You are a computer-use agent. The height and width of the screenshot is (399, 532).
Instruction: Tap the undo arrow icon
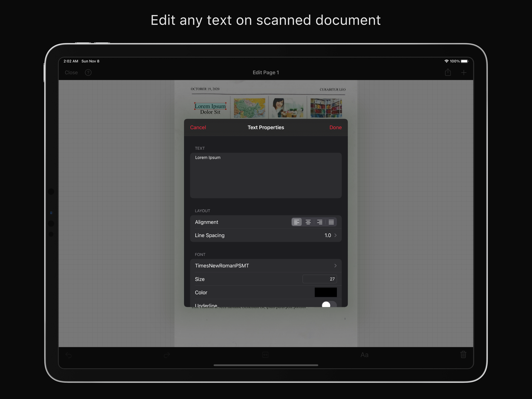tap(69, 355)
